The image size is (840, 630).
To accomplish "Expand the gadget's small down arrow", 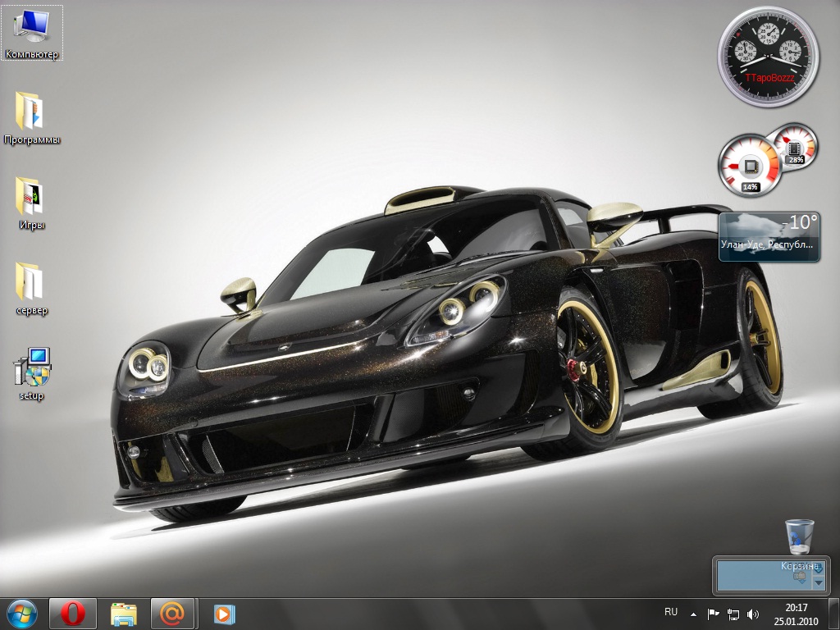I will click(818, 582).
